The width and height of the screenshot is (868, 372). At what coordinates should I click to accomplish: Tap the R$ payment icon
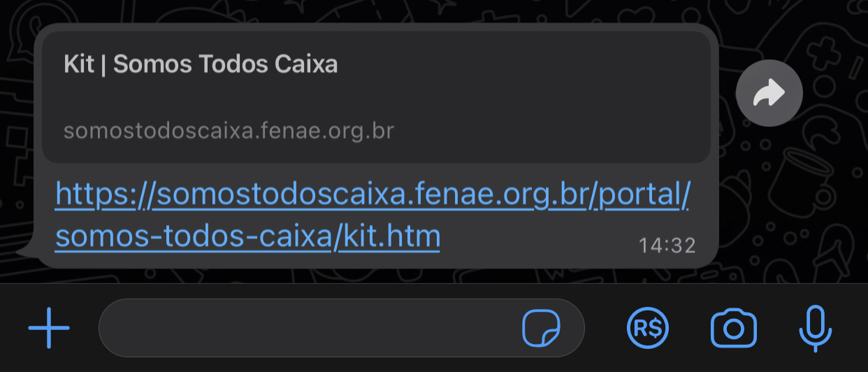[648, 327]
